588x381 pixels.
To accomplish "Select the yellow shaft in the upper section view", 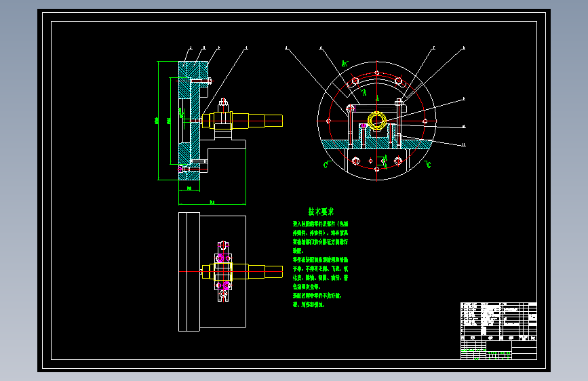I will point(242,121).
